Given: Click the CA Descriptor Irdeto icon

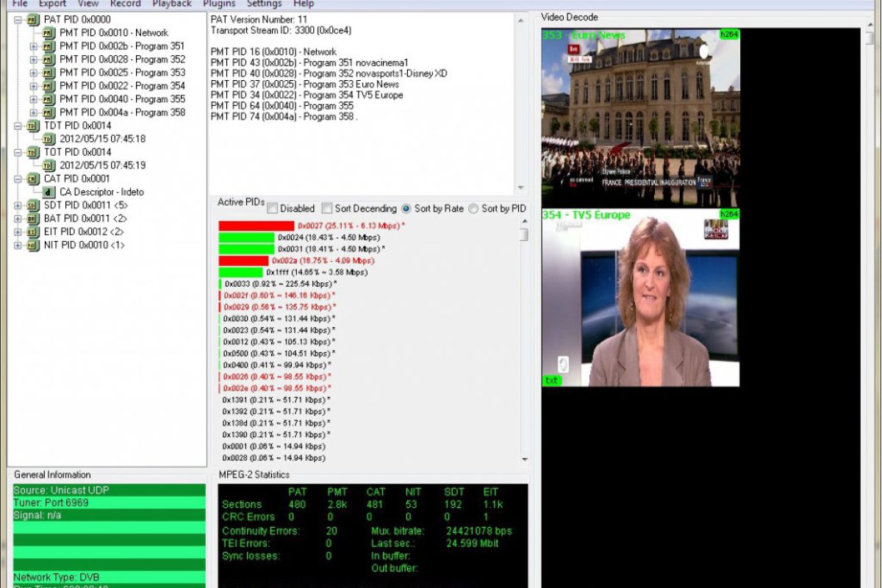Looking at the screenshot, I should pos(49,192).
